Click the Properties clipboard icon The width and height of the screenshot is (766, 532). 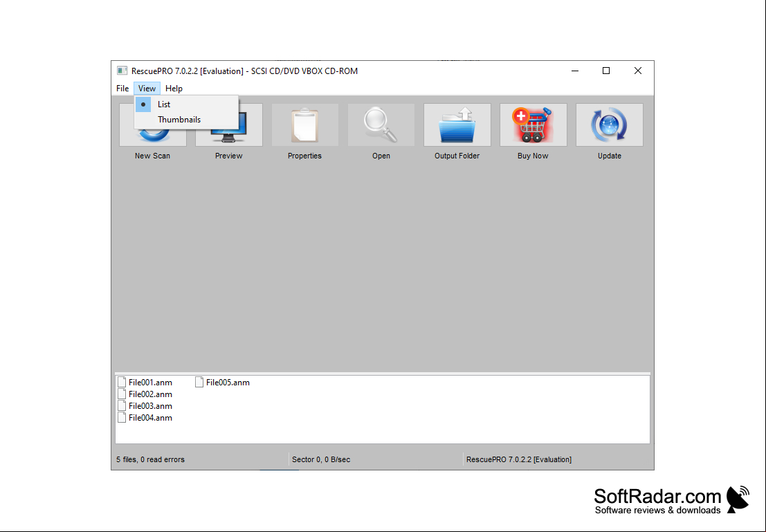pos(305,125)
